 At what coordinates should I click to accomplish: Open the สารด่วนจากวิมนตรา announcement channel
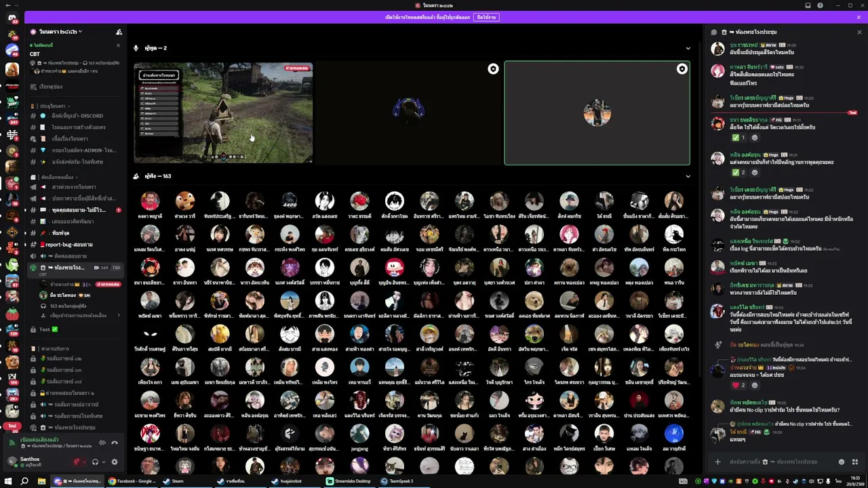pos(76,186)
